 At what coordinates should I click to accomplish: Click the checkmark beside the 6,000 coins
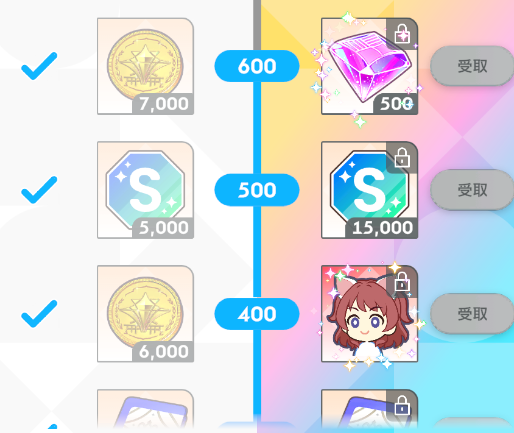click(x=39, y=314)
